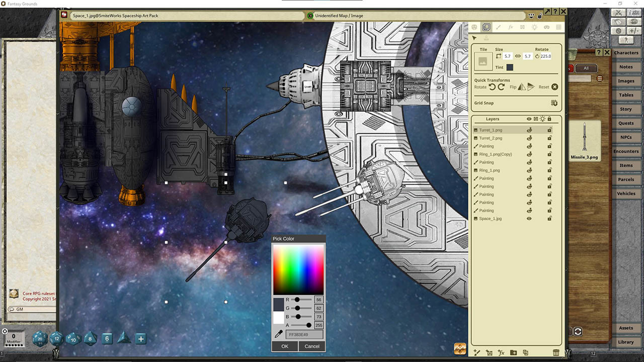The width and height of the screenshot is (644, 362).
Task: Open the grid settings icon in the toolbar
Action: (x=558, y=27)
